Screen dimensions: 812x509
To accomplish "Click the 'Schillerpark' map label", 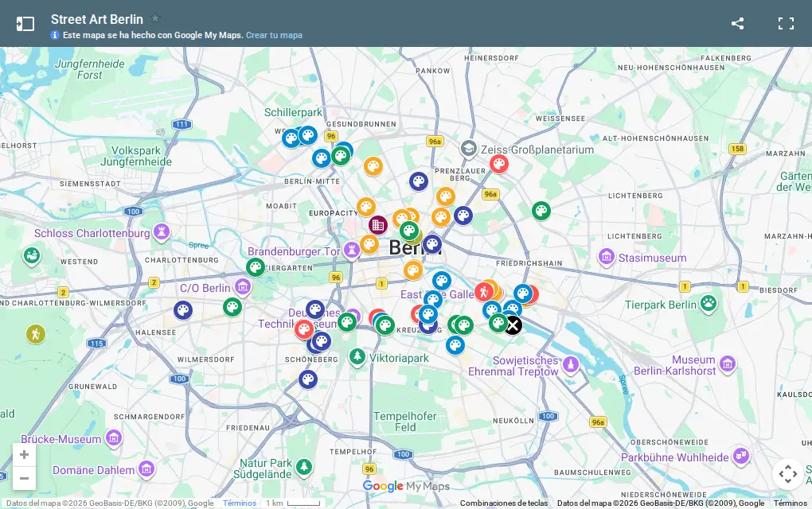I will (x=293, y=112).
